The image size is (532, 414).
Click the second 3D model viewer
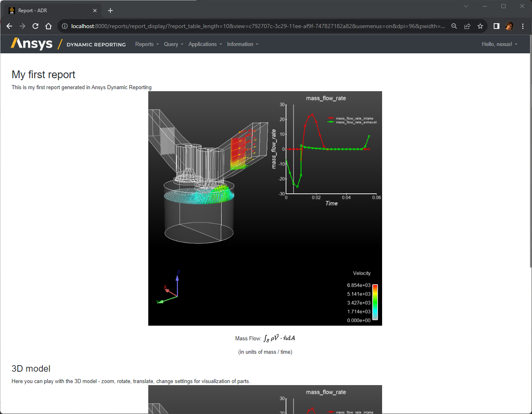[265, 399]
